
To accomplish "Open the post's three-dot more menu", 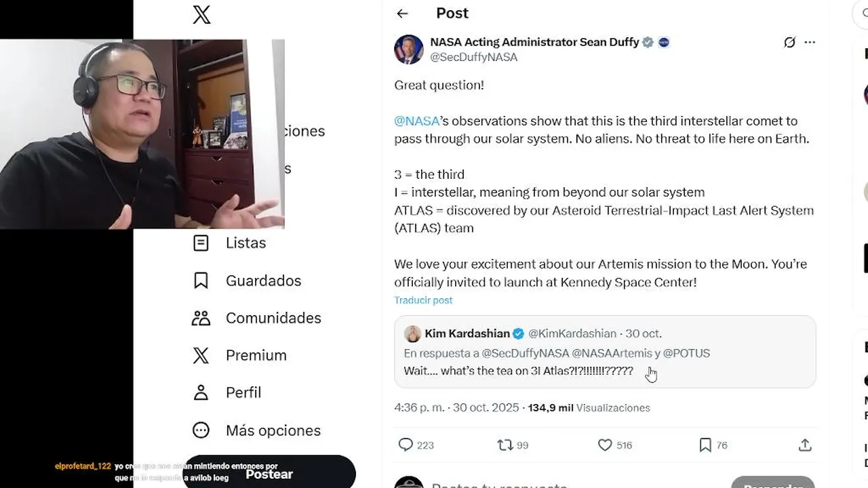I will tap(810, 42).
